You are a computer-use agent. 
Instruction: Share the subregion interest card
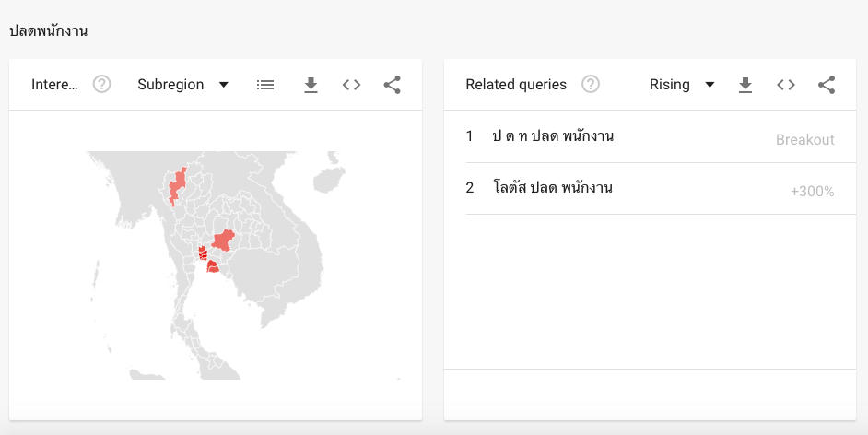393,85
